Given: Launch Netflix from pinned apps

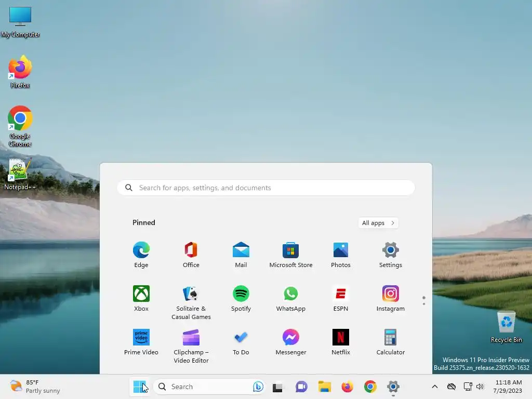Looking at the screenshot, I should tap(341, 342).
